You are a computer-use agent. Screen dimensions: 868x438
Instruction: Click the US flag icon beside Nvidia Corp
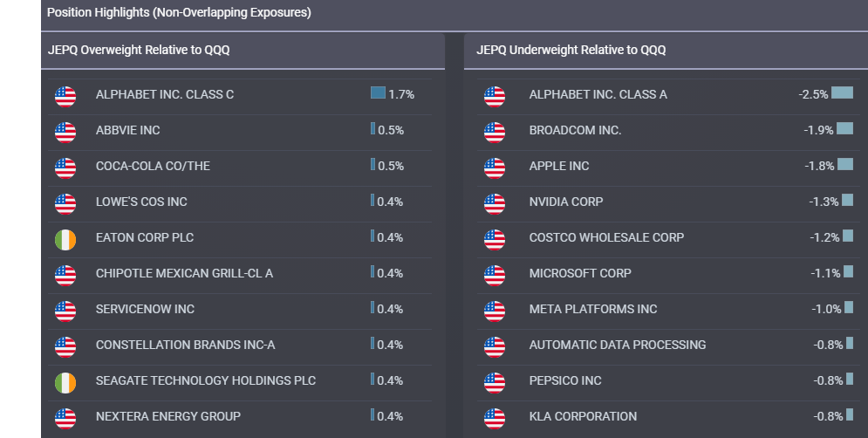495,204
